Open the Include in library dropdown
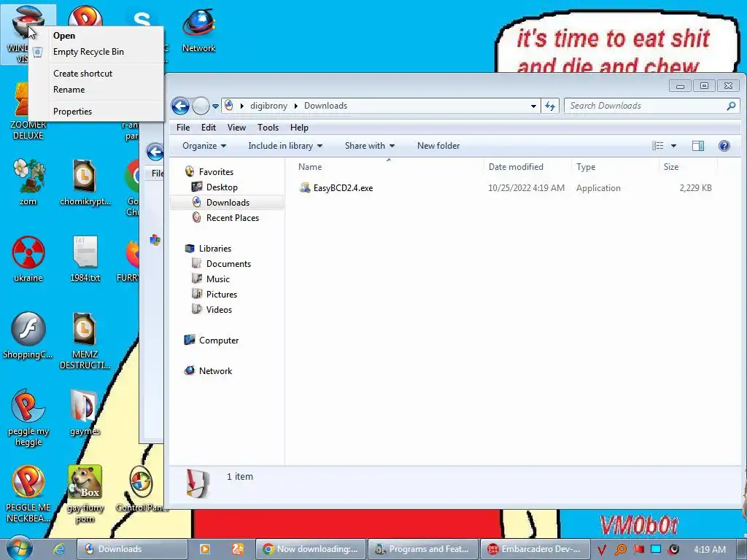Viewport: 747px width, 560px height. pos(285,146)
